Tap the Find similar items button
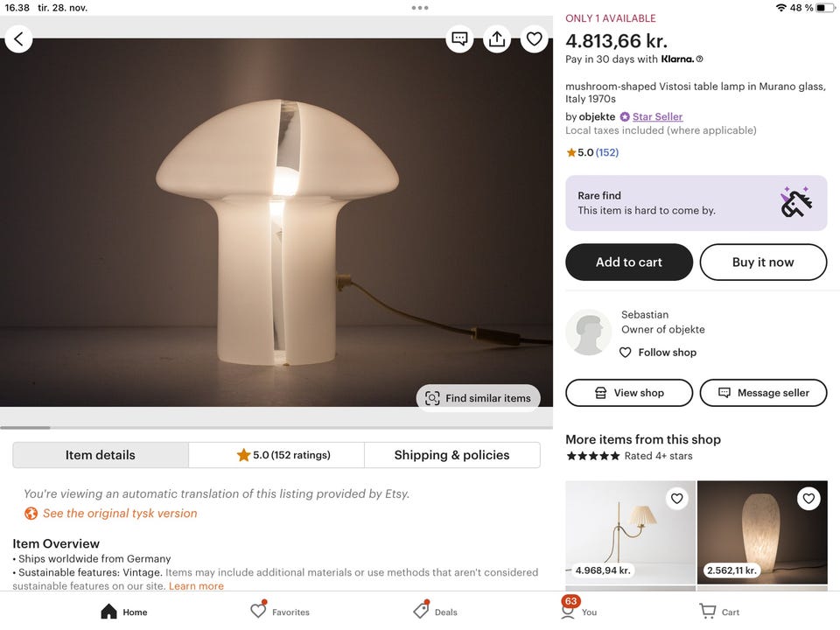Viewport: 840px width, 630px height. [x=478, y=398]
